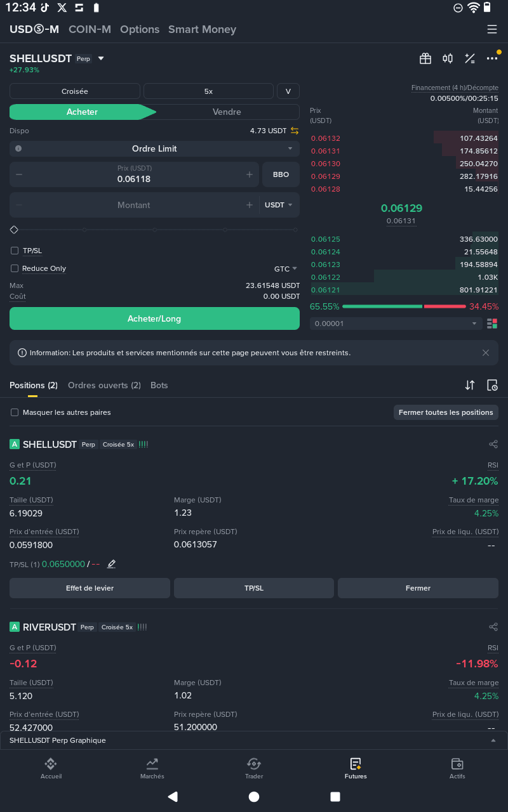The image size is (508, 812).
Task: Go to Accueil in bottom navigation
Action: 51,768
